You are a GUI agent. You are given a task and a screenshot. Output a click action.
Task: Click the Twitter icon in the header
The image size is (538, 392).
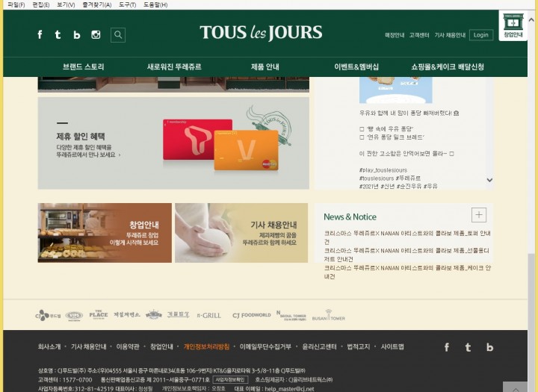(x=58, y=34)
